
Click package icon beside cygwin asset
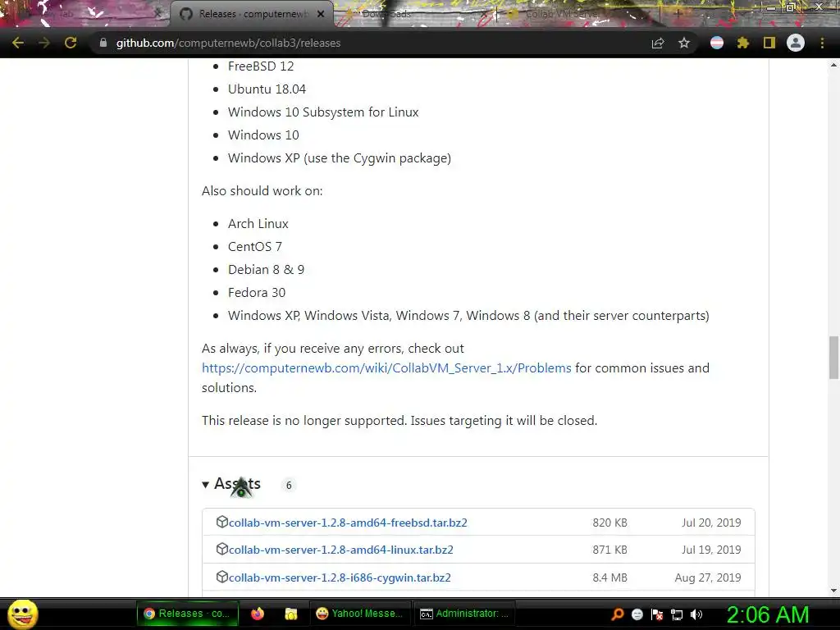221,577
